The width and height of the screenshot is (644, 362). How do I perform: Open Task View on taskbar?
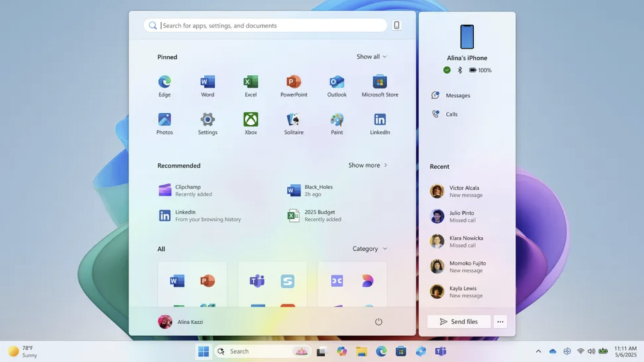pyautogui.click(x=321, y=351)
